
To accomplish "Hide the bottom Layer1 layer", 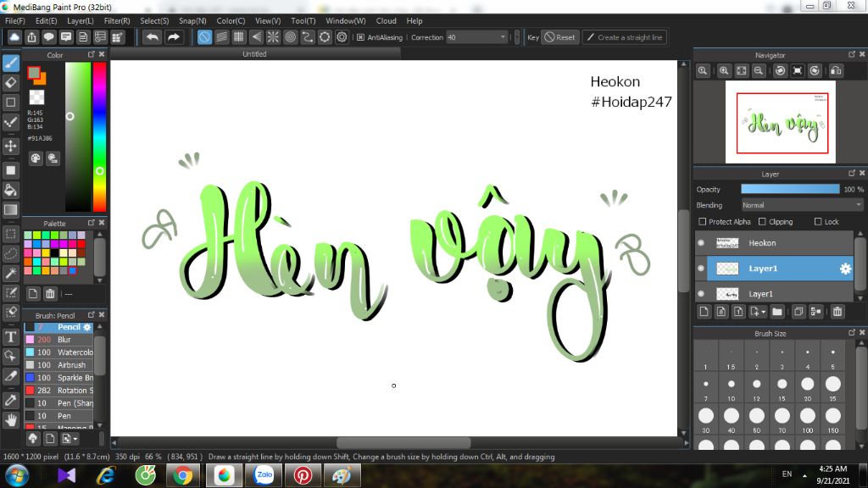I will tap(701, 294).
